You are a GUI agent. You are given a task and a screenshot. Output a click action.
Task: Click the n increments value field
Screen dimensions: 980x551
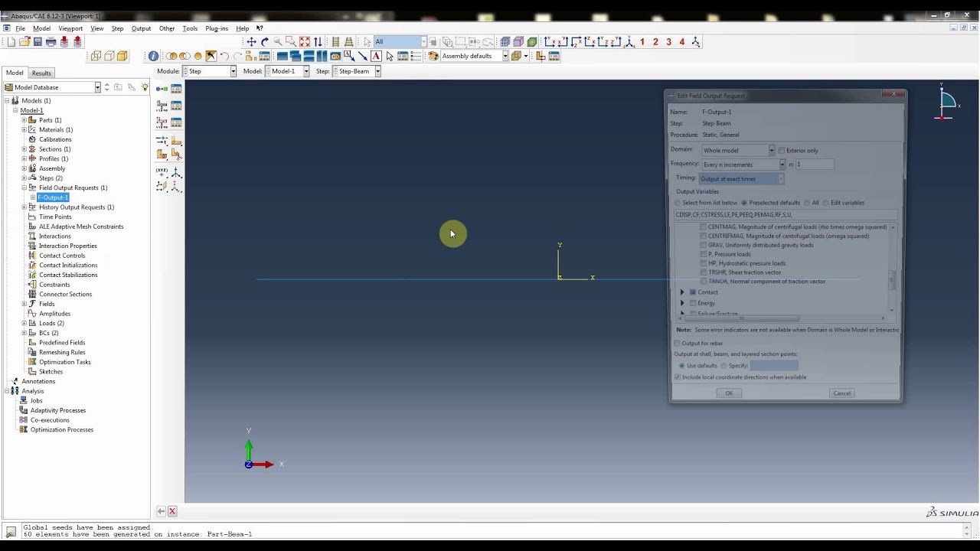point(815,165)
